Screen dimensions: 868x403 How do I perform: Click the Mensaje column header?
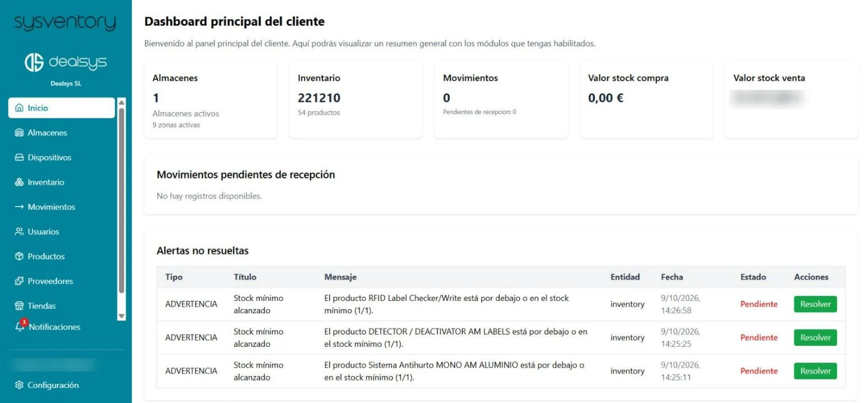[340, 277]
